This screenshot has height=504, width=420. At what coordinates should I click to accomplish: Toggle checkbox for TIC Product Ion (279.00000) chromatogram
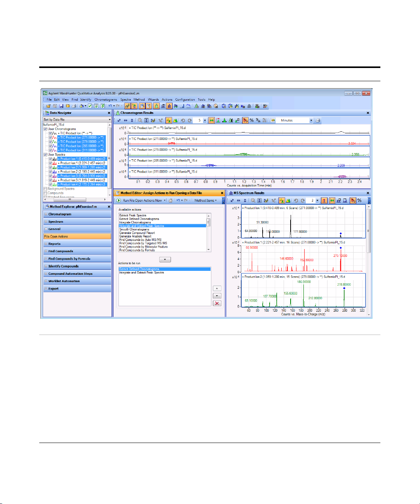coord(50,142)
